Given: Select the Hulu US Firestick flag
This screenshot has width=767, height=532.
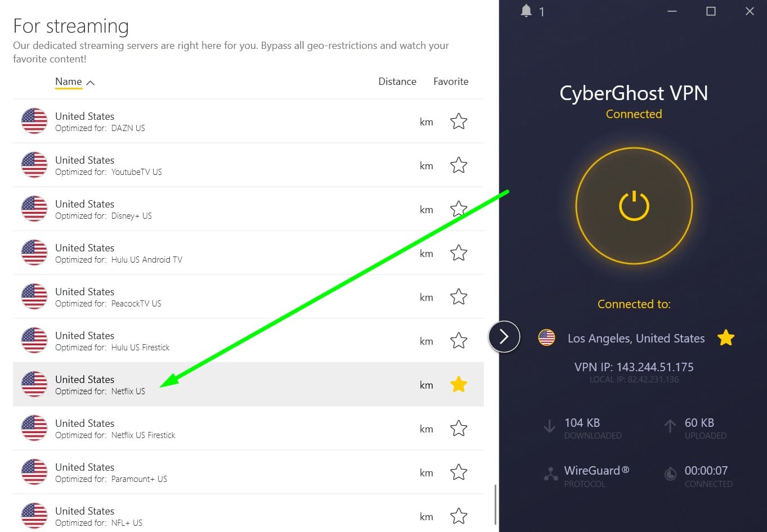Looking at the screenshot, I should click(34, 341).
